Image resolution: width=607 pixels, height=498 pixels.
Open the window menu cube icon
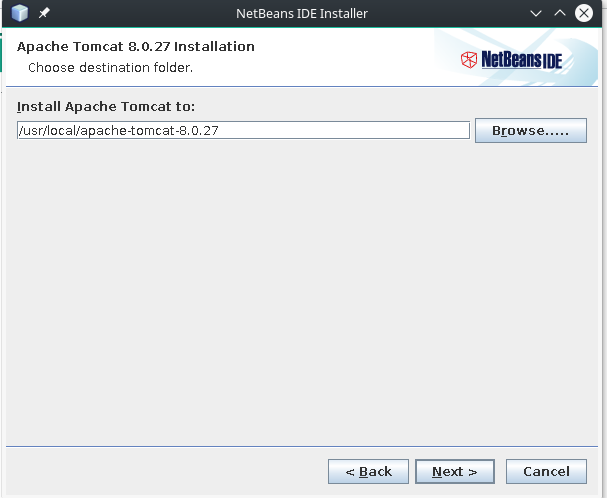point(19,13)
